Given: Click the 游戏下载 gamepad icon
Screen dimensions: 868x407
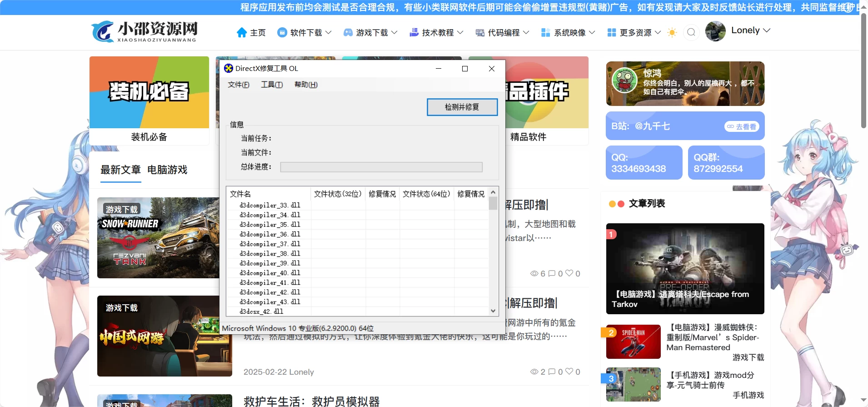Looking at the screenshot, I should [x=348, y=33].
